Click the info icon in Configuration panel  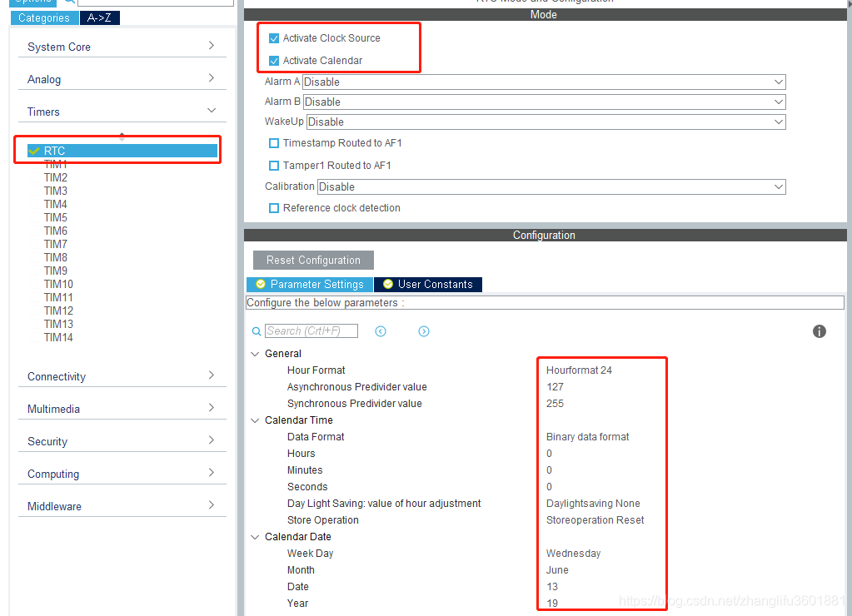pyautogui.click(x=819, y=331)
